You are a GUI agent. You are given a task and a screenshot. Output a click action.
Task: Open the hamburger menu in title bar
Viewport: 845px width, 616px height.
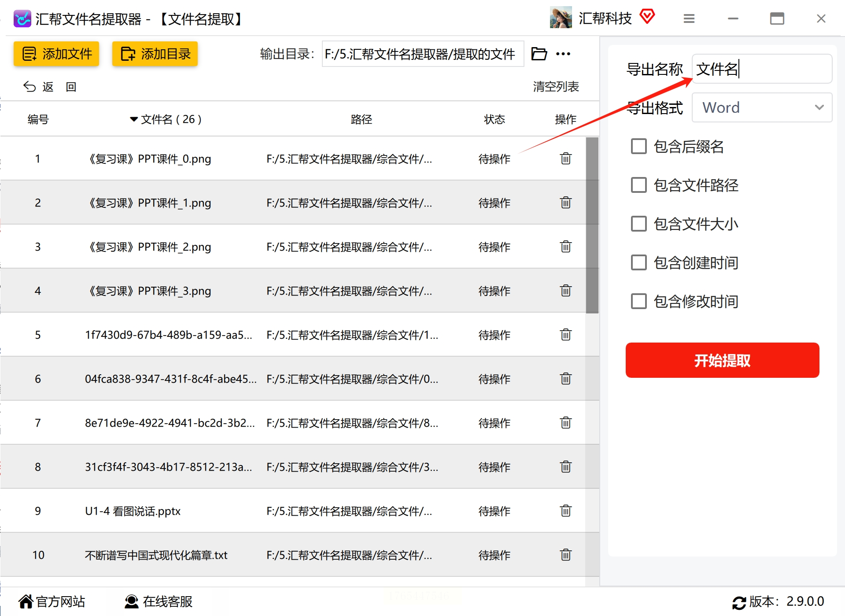[x=689, y=18]
